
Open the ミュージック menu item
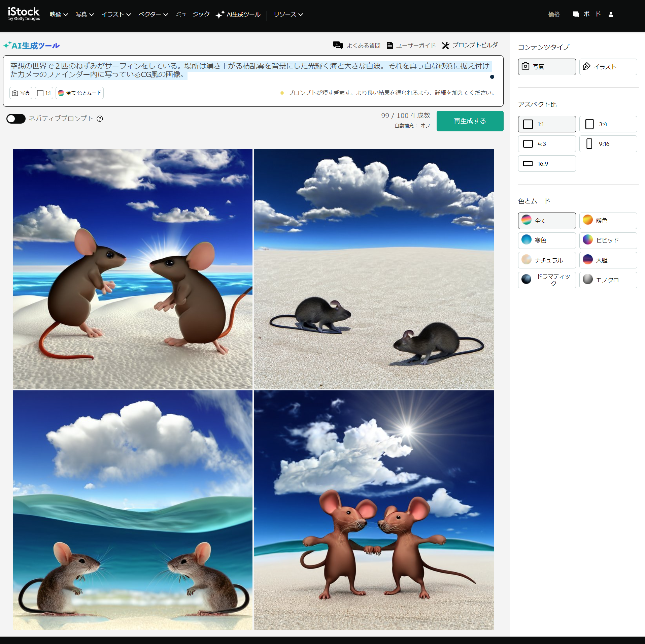coord(193,14)
